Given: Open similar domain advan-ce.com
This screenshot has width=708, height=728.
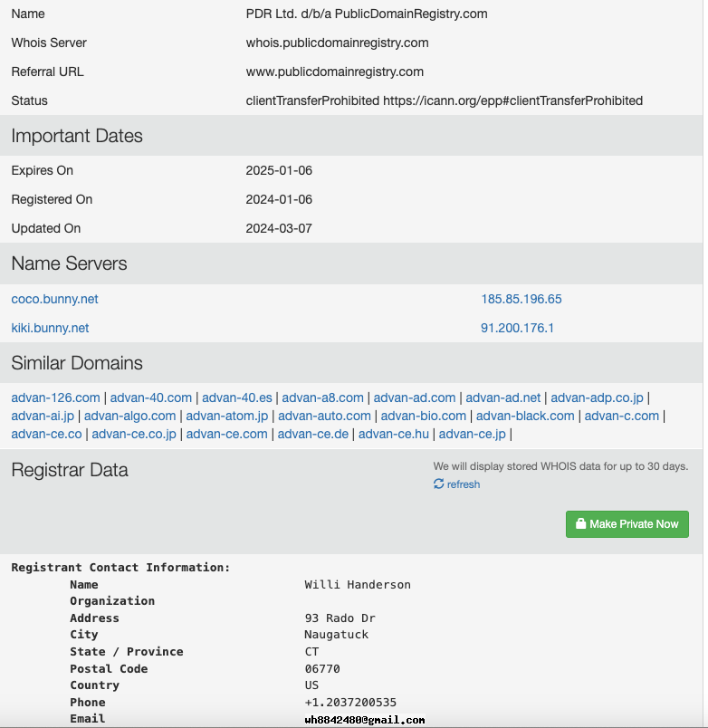Looking at the screenshot, I should point(227,434).
